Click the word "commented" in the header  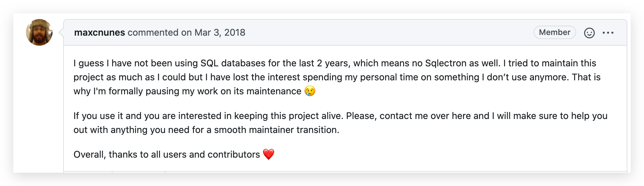coord(153,32)
